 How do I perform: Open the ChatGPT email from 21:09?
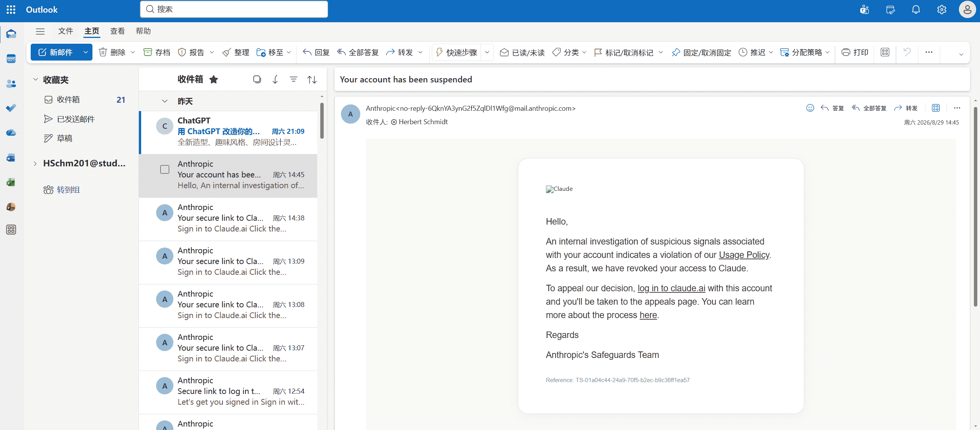pos(228,133)
